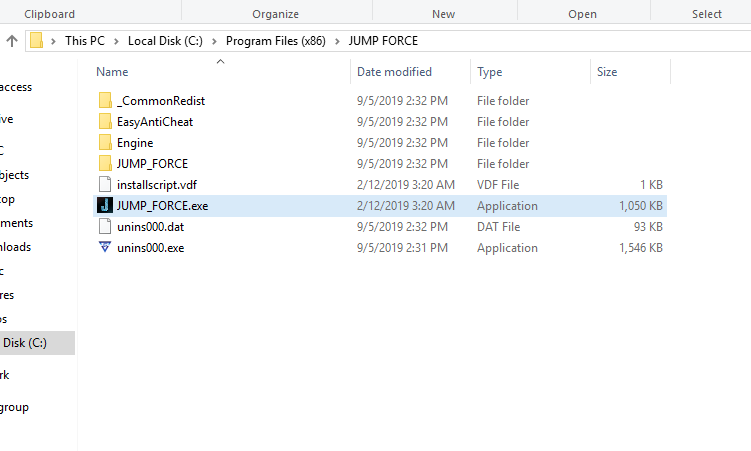Click the unins000.dat file icon
Image resolution: width=751 pixels, height=451 pixels.
coord(105,226)
